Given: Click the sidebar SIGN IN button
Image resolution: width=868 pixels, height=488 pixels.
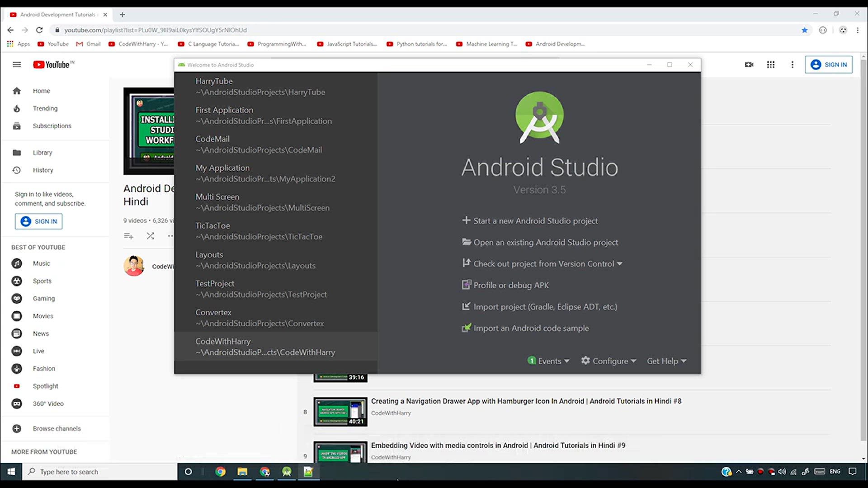Looking at the screenshot, I should pos(39,221).
